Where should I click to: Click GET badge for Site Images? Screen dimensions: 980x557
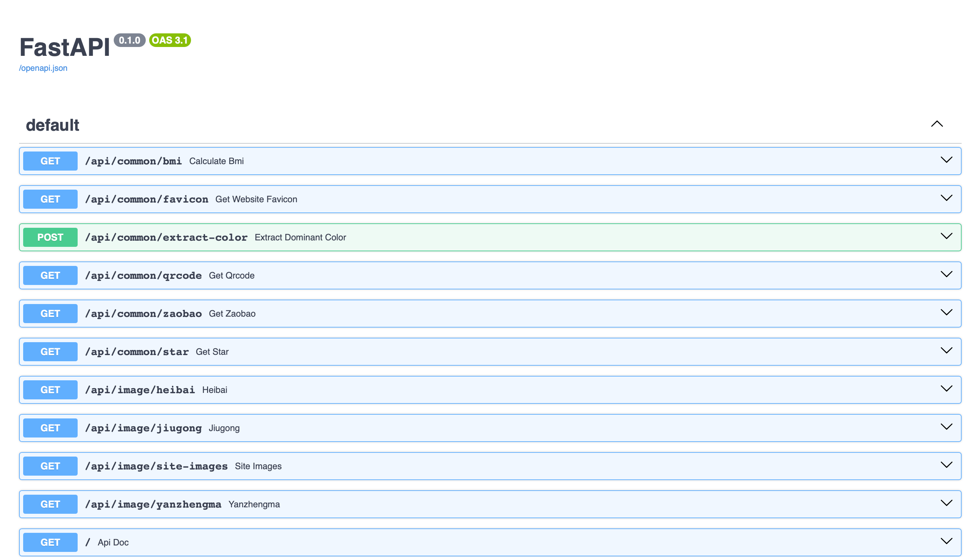pos(50,466)
